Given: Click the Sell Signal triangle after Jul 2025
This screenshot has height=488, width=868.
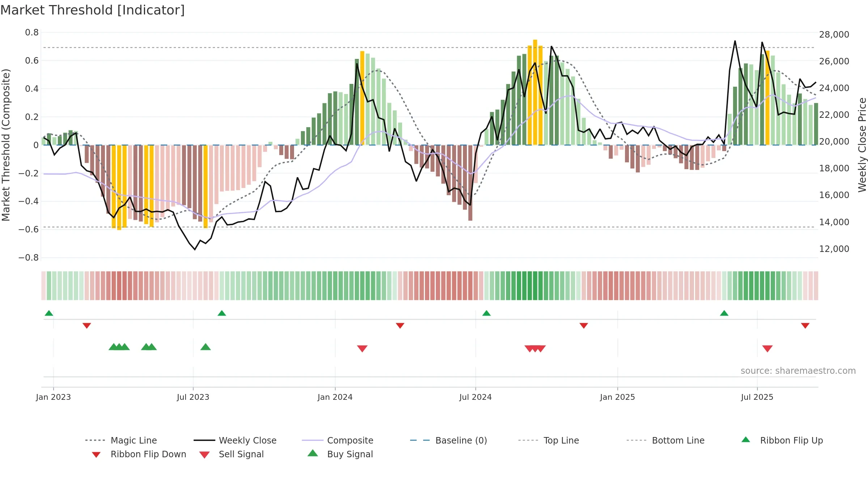Looking at the screenshot, I should (x=767, y=348).
